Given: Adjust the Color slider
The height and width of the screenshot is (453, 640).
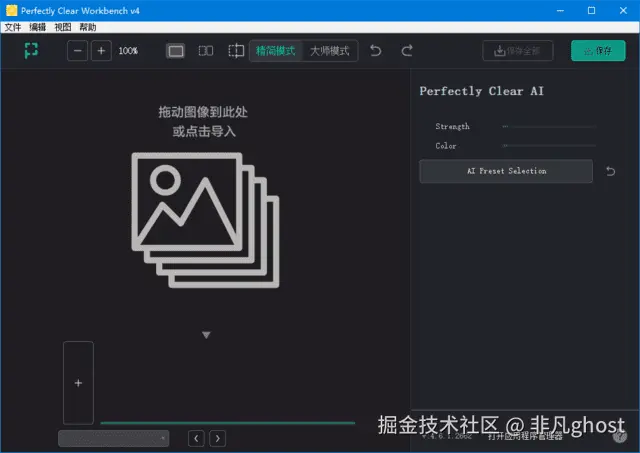Looking at the screenshot, I should [x=549, y=145].
